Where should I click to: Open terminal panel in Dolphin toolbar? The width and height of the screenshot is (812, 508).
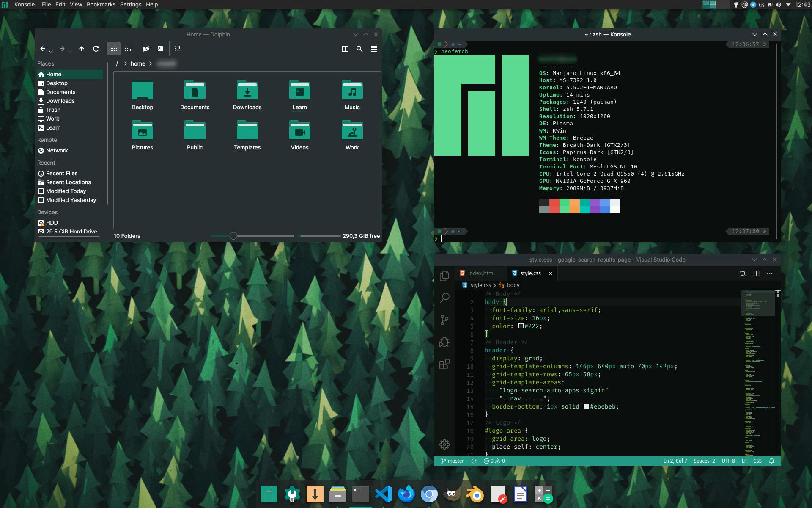click(160, 49)
